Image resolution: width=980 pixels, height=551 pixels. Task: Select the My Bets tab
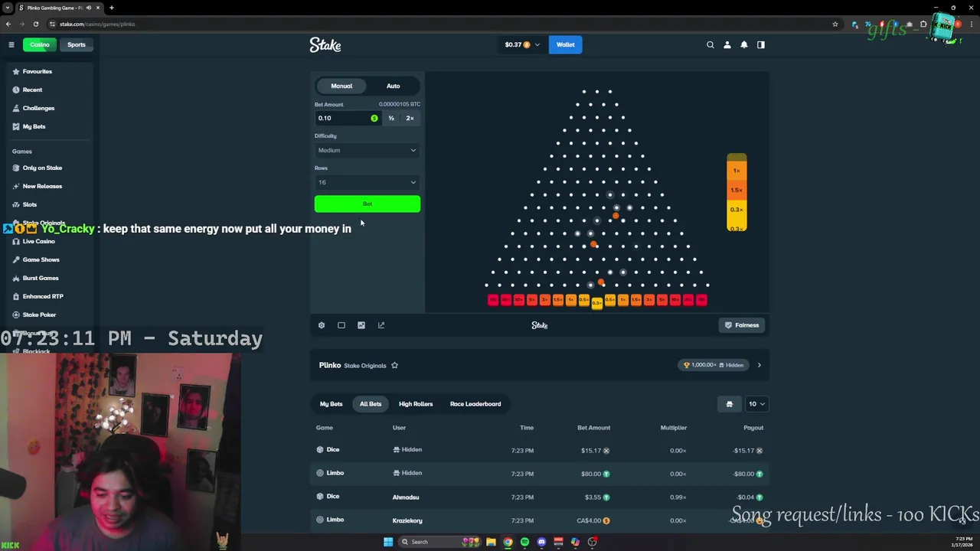(x=332, y=404)
